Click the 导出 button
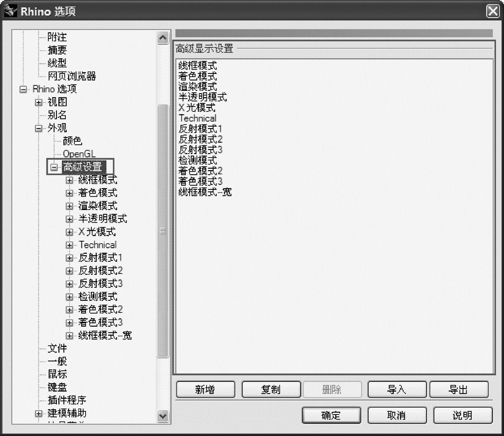The height and width of the screenshot is (436, 504). 459,390
